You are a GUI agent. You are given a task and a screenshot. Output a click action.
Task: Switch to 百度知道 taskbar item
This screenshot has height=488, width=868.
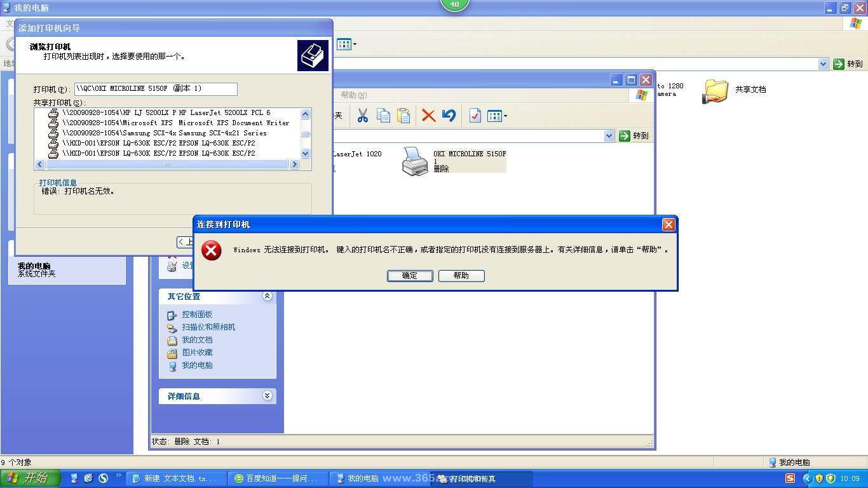[278, 478]
